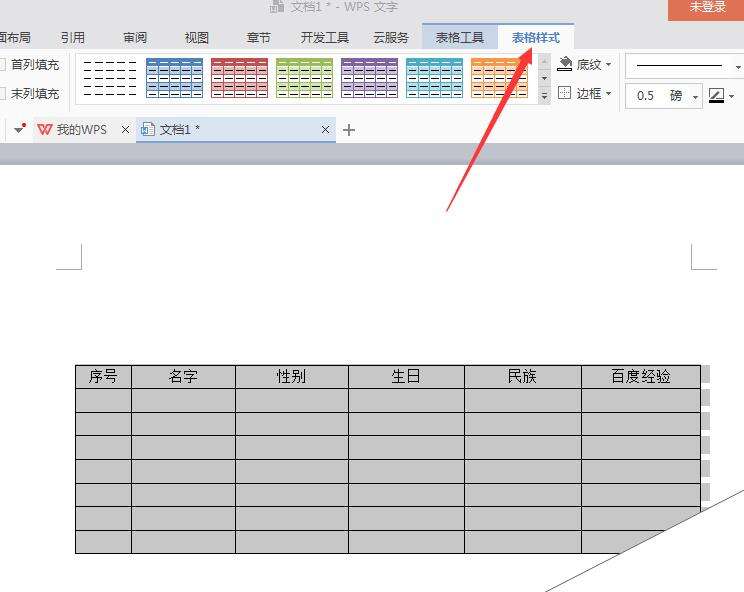Click the 名字 header cell
This screenshot has height=592, width=744.
(x=183, y=377)
